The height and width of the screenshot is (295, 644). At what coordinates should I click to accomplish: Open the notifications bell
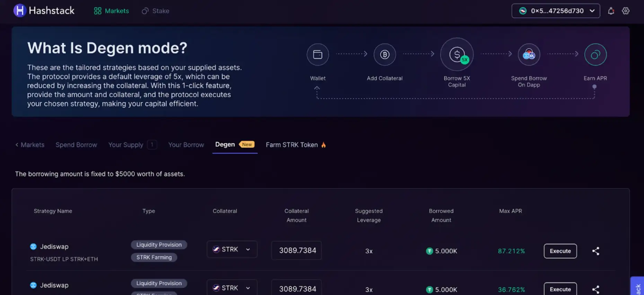(611, 11)
